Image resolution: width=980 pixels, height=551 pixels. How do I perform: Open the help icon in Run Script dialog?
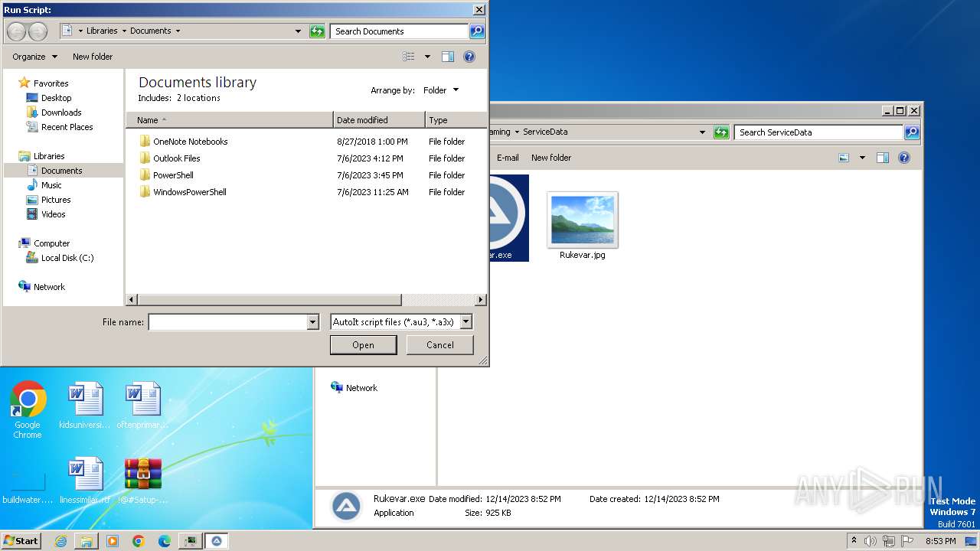tap(469, 57)
